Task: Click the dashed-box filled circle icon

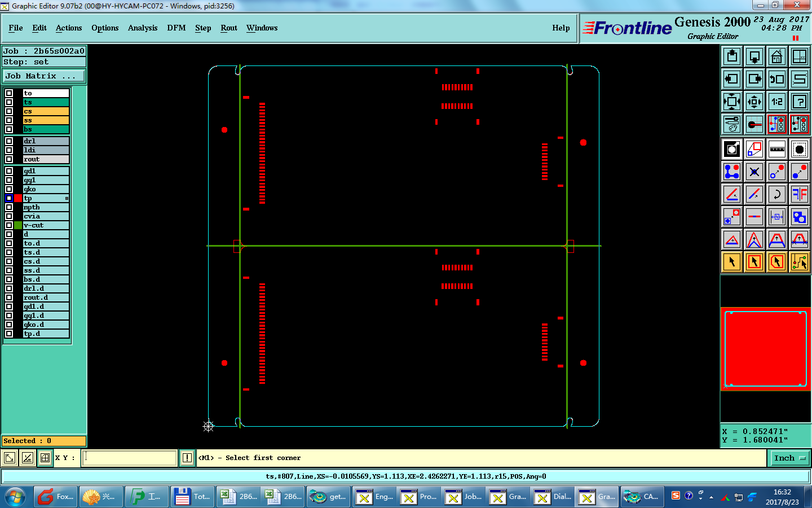Action: (800, 149)
